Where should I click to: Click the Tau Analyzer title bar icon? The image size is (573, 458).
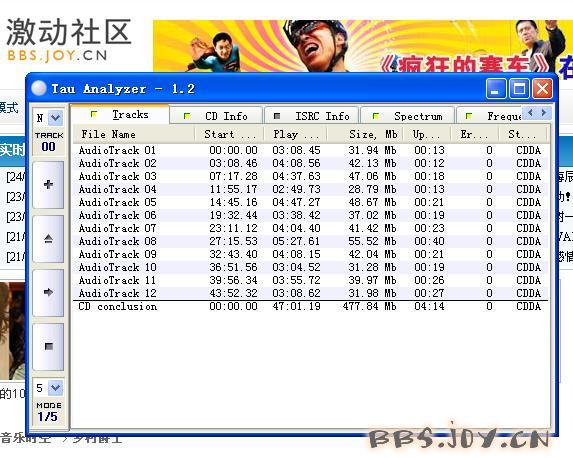(39, 88)
